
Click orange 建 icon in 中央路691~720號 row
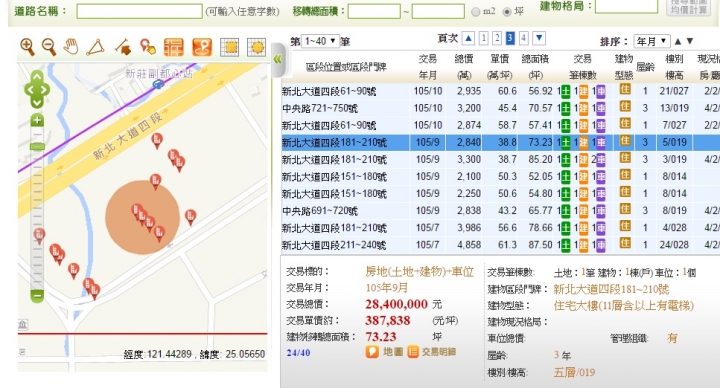583,211
